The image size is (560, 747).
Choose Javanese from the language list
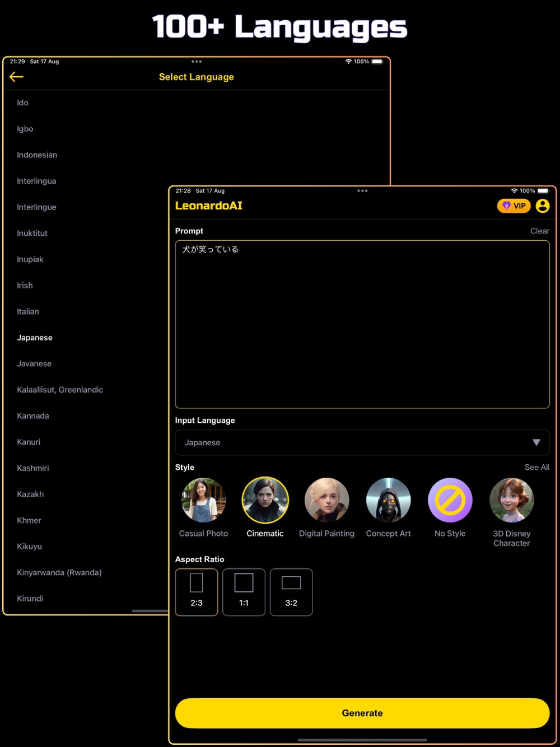point(34,364)
